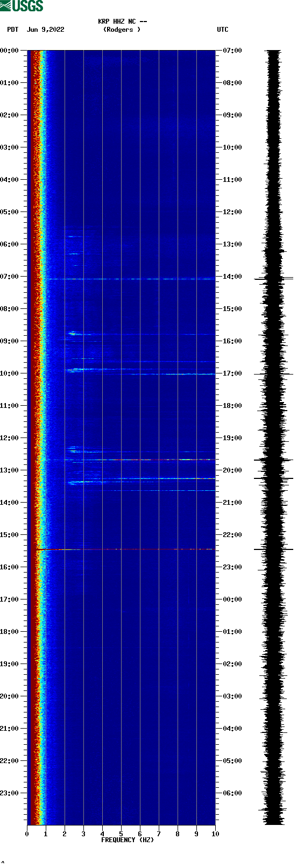Click the 8 Hz frequency tick label

click(x=178, y=834)
